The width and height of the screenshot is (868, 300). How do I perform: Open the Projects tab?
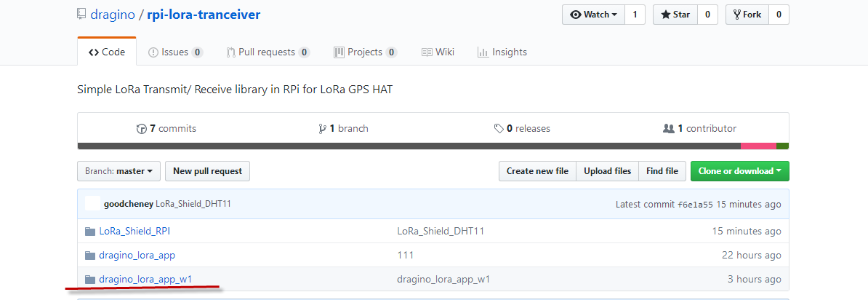pos(366,52)
